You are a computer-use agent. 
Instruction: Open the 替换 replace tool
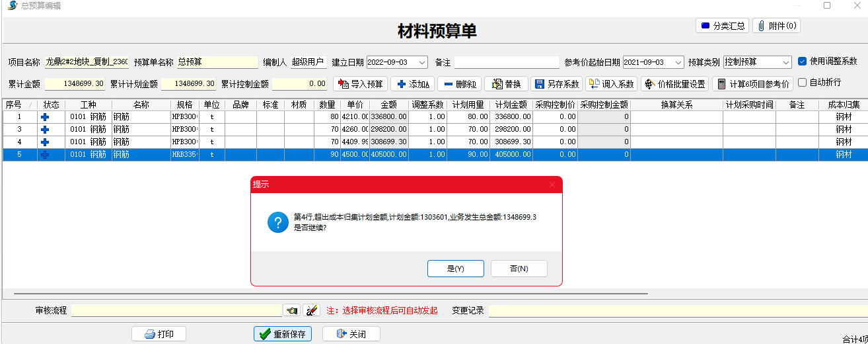[506, 84]
